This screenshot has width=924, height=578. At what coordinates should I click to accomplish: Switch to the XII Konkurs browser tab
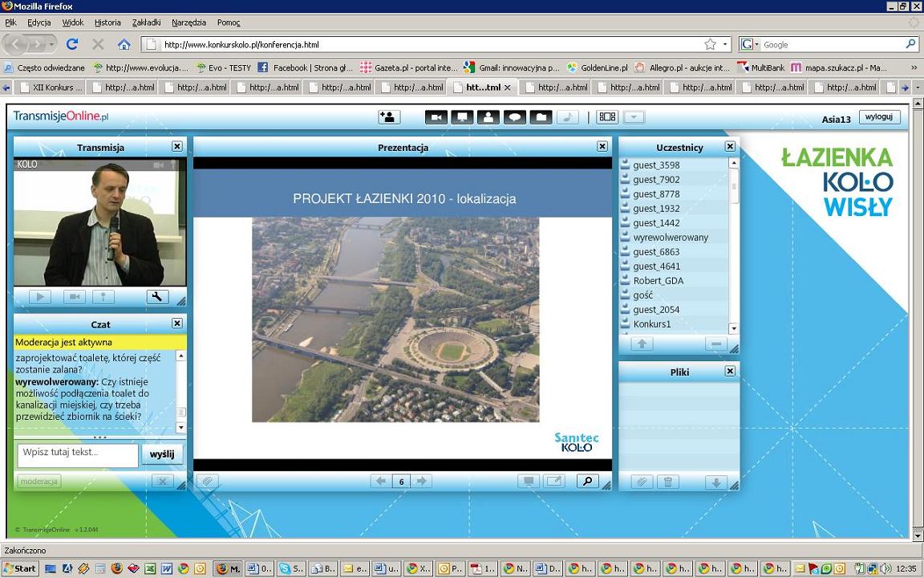pos(51,88)
